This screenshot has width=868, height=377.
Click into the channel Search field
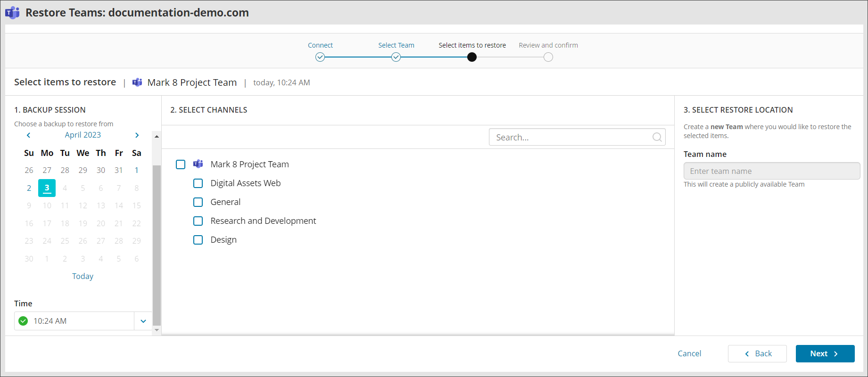pyautogui.click(x=570, y=137)
